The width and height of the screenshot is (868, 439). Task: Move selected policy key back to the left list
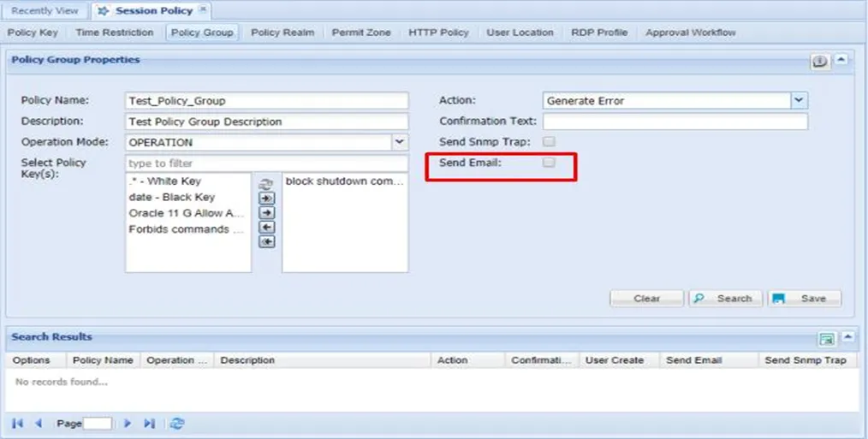tap(267, 227)
